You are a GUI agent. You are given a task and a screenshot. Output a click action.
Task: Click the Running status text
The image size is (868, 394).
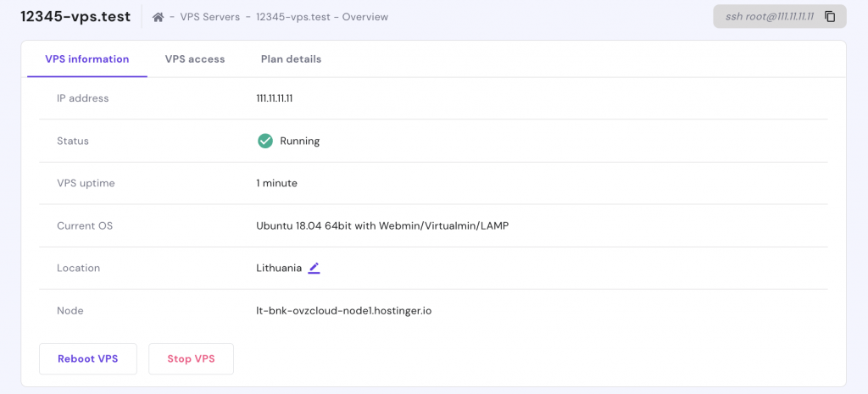(300, 141)
